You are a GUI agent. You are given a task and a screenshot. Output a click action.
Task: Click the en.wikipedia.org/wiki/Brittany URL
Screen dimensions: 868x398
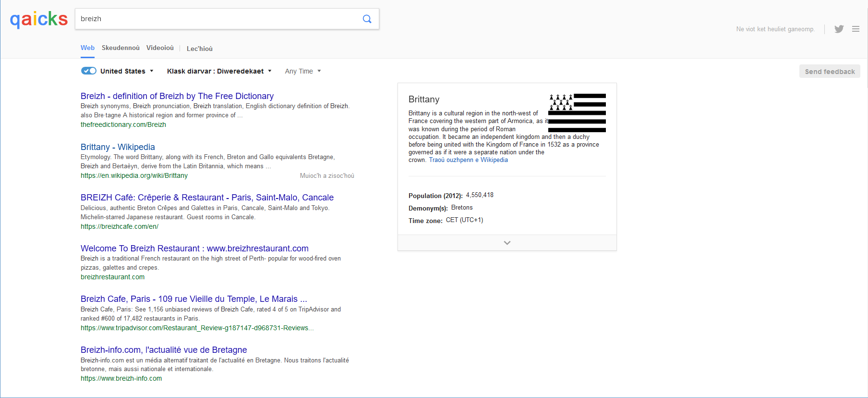point(134,175)
